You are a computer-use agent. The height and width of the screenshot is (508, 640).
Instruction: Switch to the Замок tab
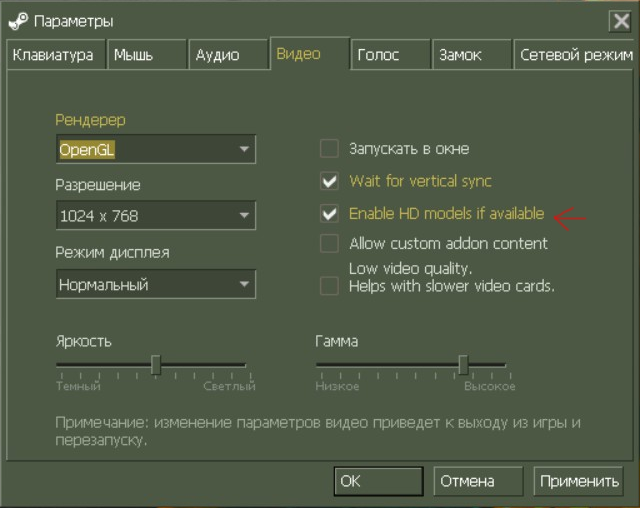point(470,55)
